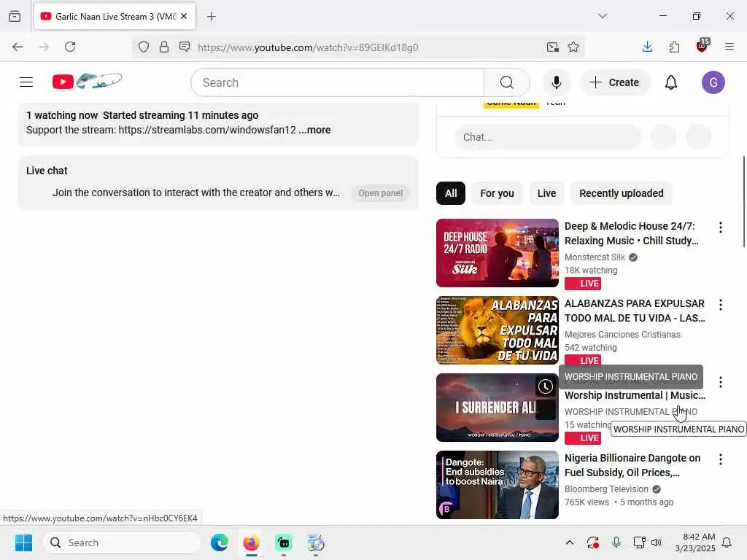Image resolution: width=747 pixels, height=560 pixels.
Task: Open Bloomberg Television channel link
Action: [606, 489]
